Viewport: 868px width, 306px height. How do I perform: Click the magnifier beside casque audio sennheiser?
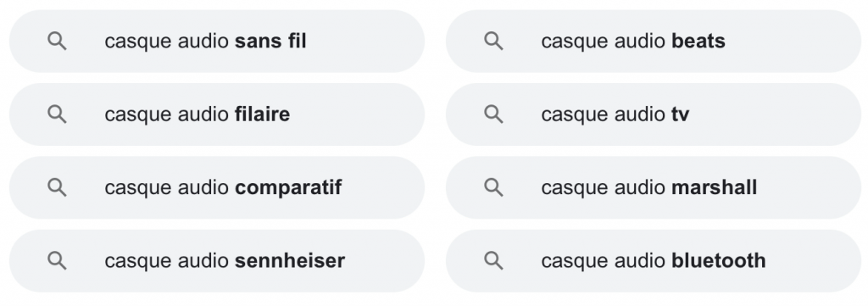[x=57, y=260]
